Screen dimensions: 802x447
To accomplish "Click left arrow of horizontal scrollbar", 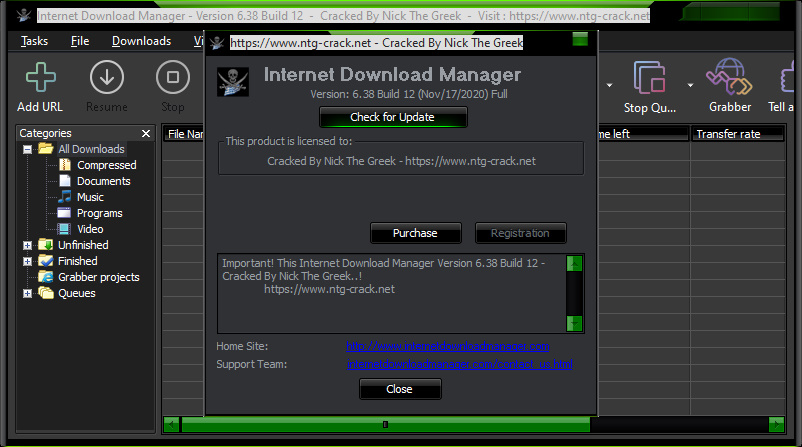I will click(171, 424).
